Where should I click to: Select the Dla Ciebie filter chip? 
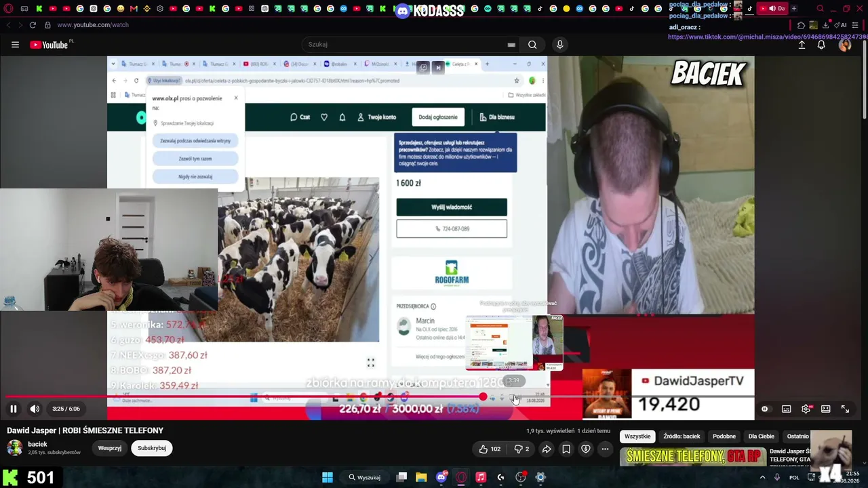point(761,436)
